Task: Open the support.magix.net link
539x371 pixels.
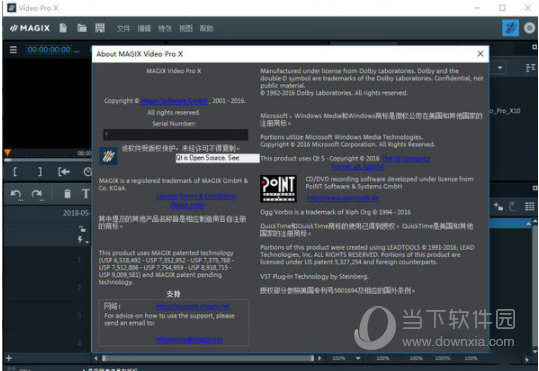Action: coord(193,306)
